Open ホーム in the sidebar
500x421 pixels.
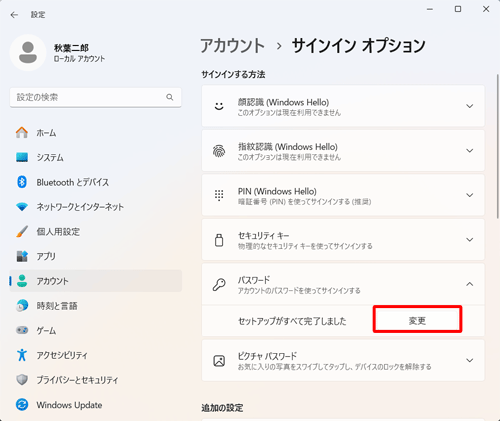click(x=96, y=133)
